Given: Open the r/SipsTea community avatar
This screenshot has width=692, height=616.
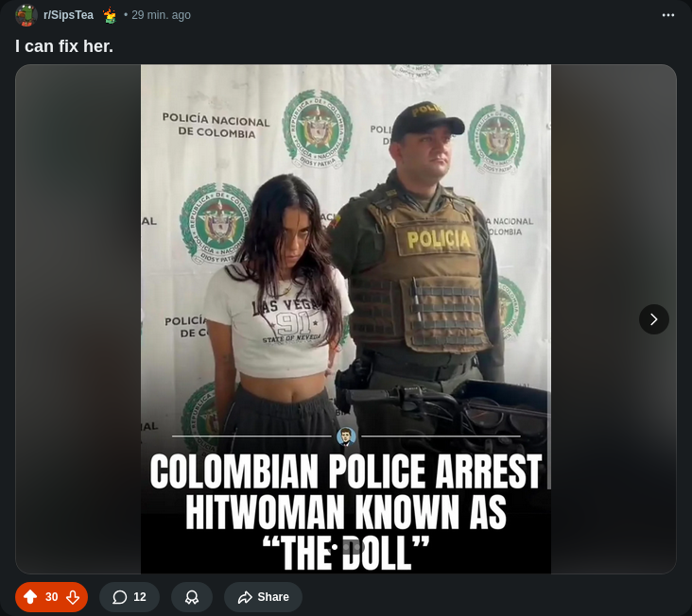Looking at the screenshot, I should (x=26, y=15).
